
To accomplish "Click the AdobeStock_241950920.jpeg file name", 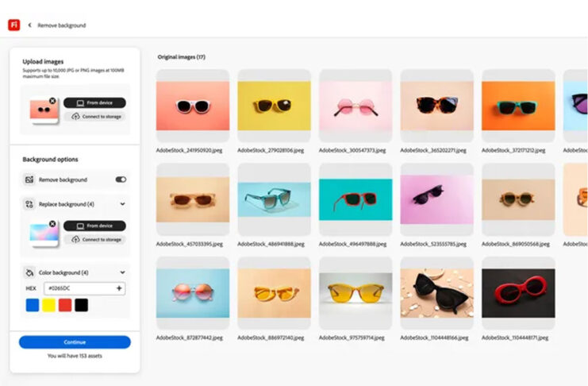I will point(190,150).
